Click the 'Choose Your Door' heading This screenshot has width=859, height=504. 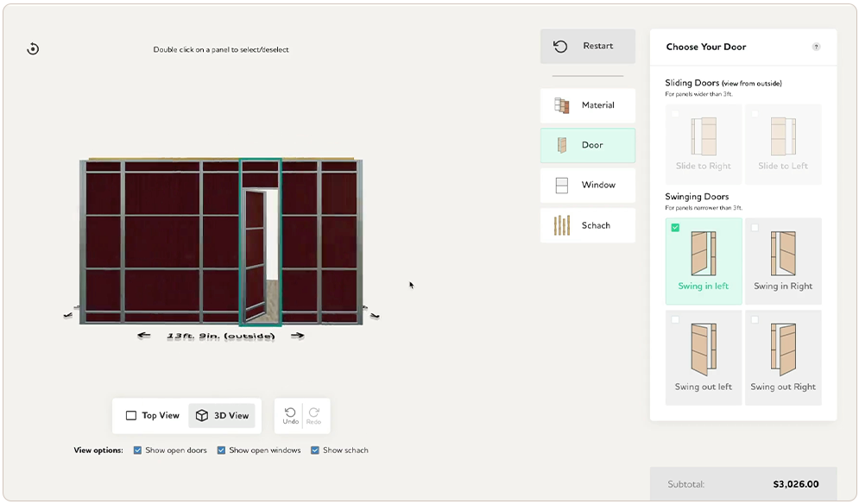706,47
